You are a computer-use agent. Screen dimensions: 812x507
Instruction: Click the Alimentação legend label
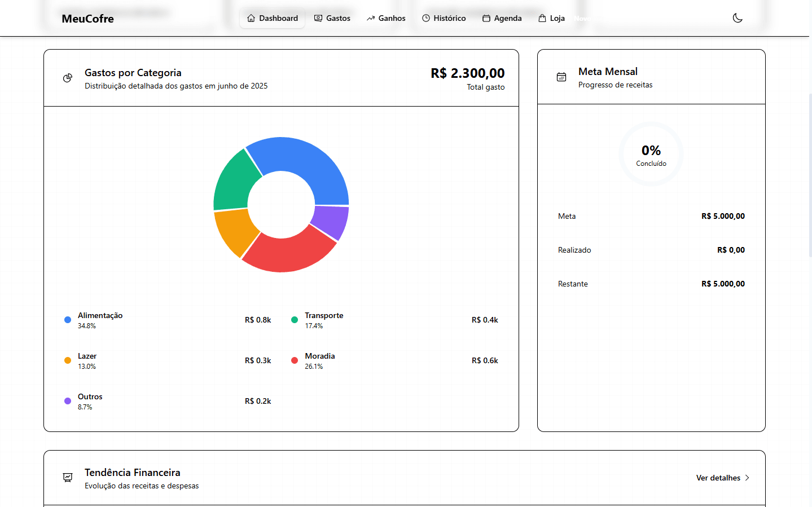click(x=100, y=315)
